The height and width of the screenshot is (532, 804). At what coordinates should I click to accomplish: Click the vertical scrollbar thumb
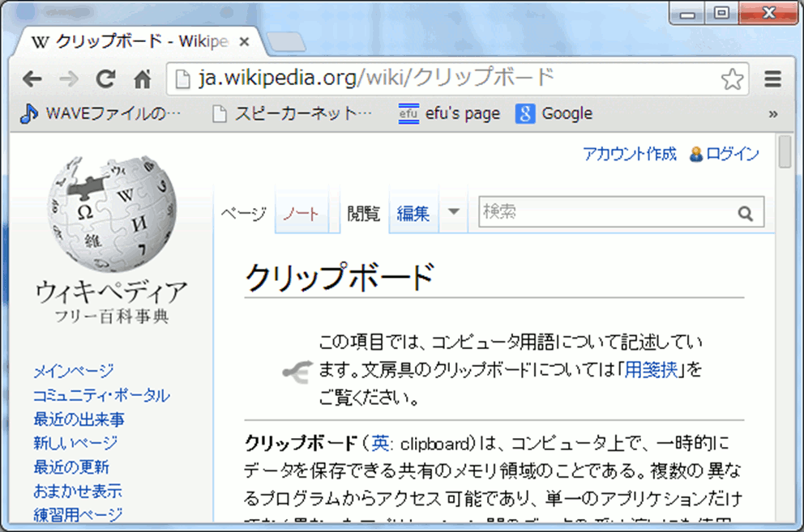pyautogui.click(x=784, y=152)
